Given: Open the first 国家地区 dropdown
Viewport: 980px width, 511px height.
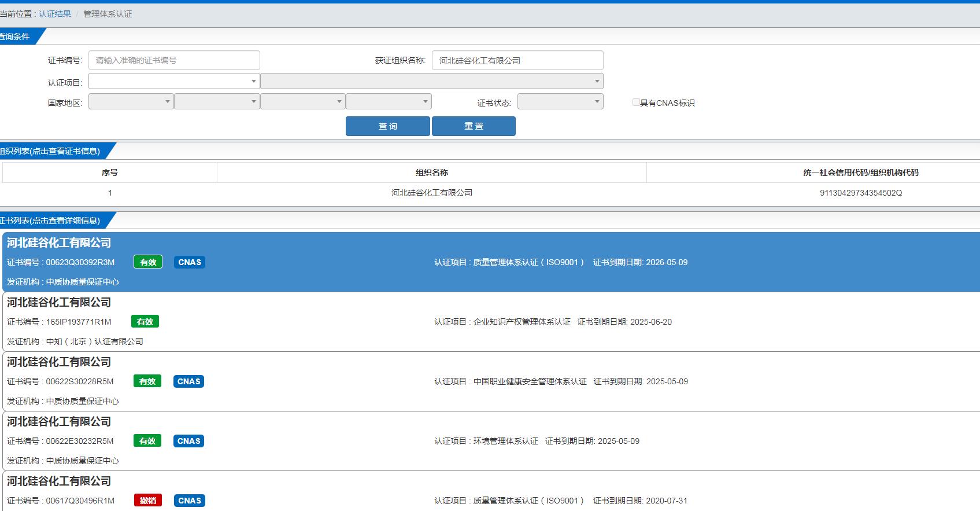Looking at the screenshot, I should (x=131, y=101).
